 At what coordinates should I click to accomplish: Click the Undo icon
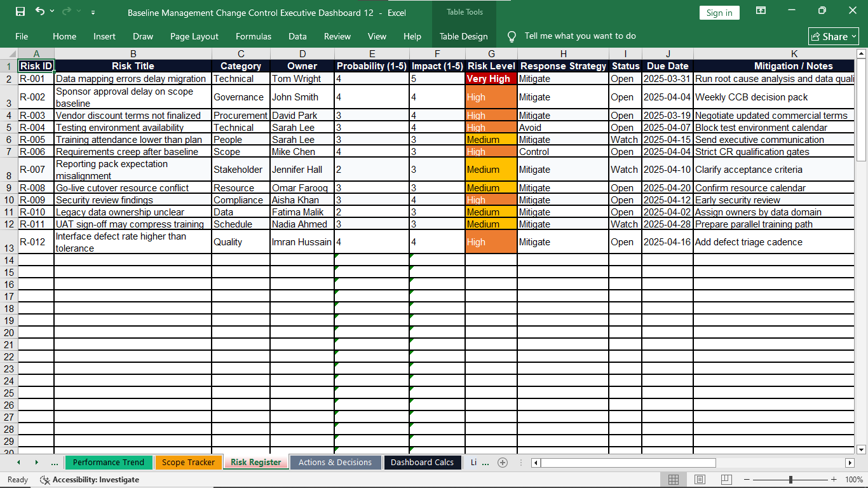pos(40,11)
